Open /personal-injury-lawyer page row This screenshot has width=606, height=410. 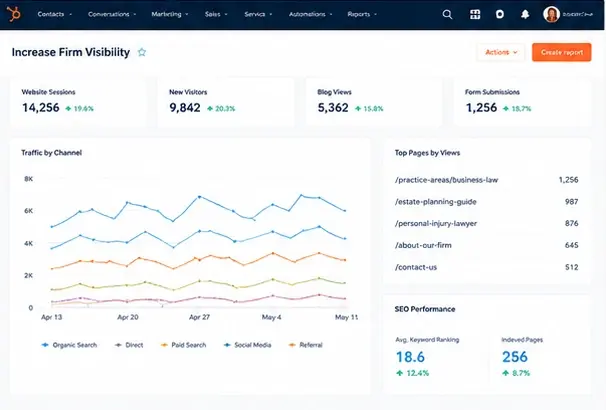[x=486, y=223]
